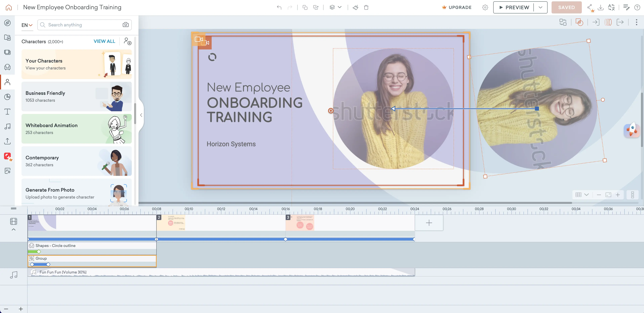Click the camera image search icon
Image resolution: width=644 pixels, height=313 pixels.
tap(126, 25)
